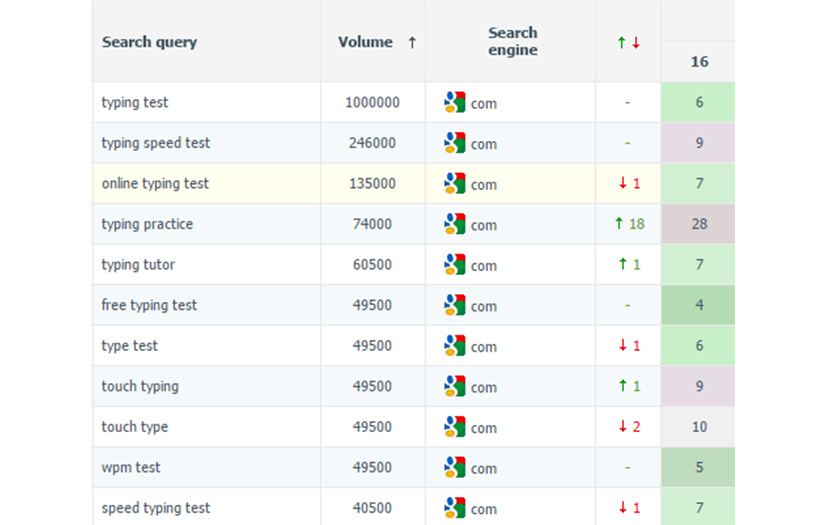Click position cell 9 for touch typing
Screen dimensions: 825x525
click(698, 386)
